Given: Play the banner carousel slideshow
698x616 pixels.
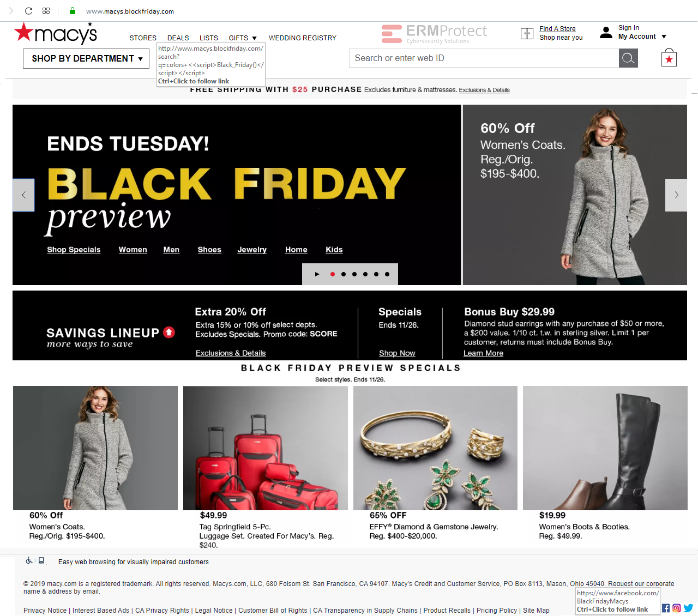Looking at the screenshot, I should (317, 274).
